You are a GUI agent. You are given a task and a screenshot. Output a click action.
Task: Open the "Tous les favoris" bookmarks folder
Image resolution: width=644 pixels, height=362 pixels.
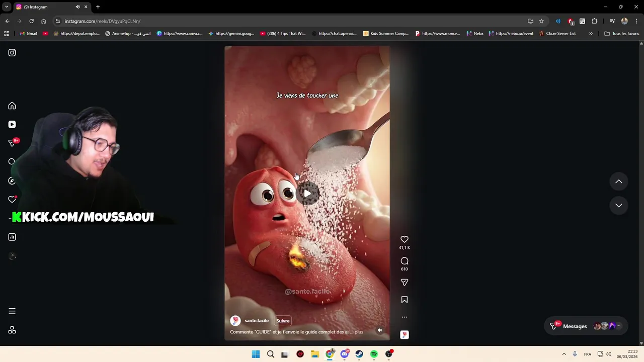[622, 34]
